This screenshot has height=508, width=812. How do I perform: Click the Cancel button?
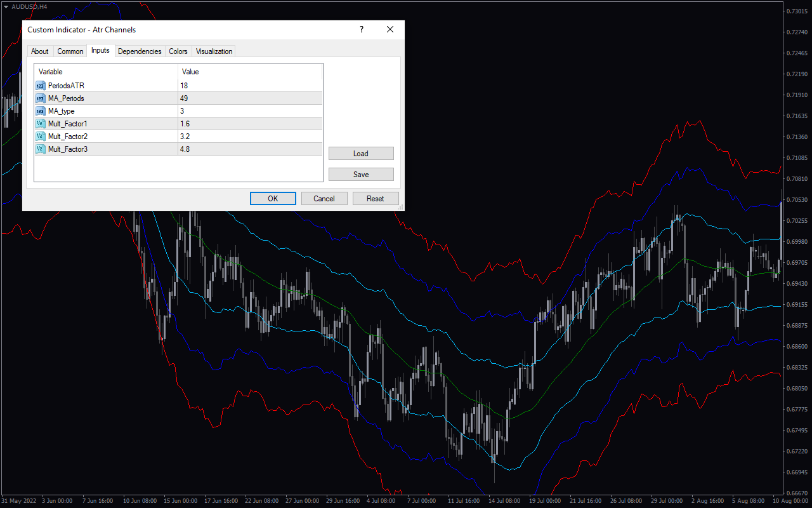[324, 199]
